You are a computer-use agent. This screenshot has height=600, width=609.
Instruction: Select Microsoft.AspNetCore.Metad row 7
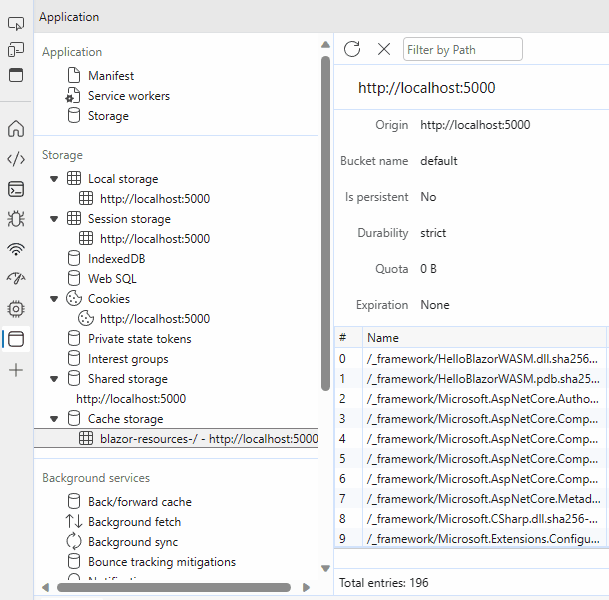(472, 499)
